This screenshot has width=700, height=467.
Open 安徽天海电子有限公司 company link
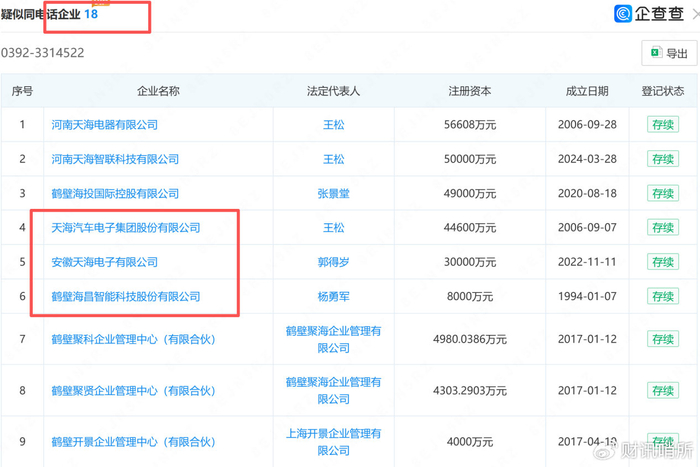(x=104, y=262)
